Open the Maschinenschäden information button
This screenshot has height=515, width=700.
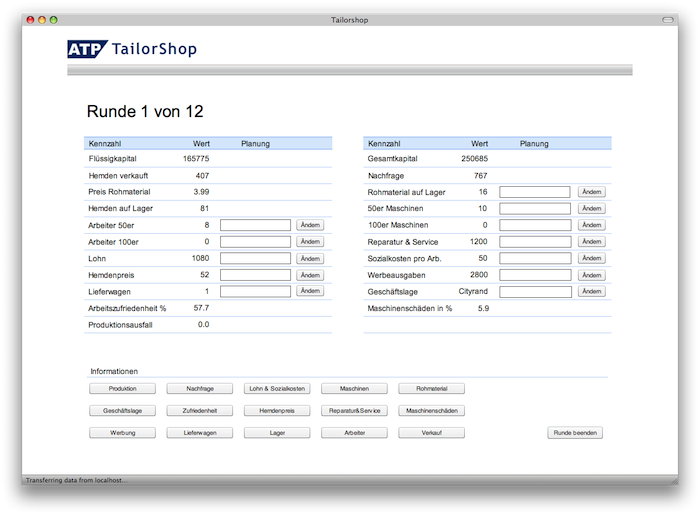tap(432, 411)
